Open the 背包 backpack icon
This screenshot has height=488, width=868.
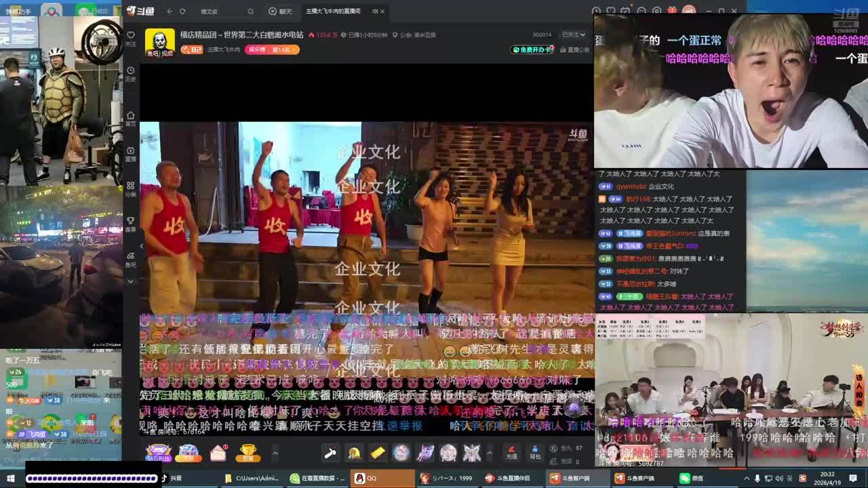coord(535,453)
